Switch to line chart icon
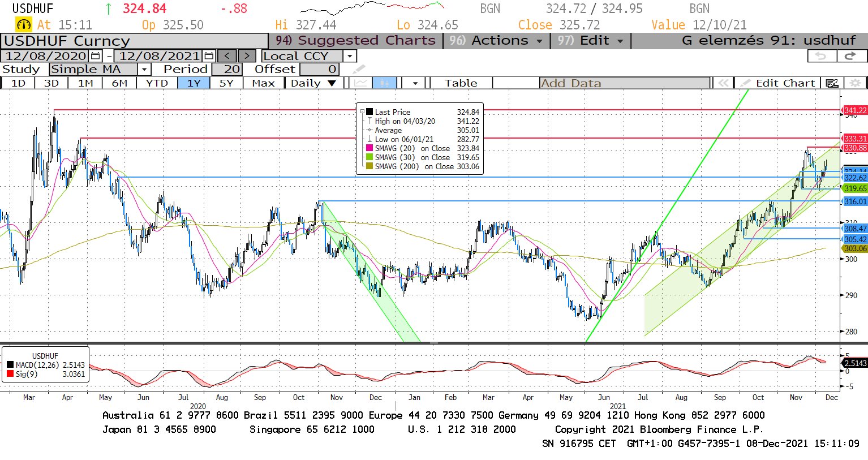Screen dimensions: 868x460 click(361, 83)
